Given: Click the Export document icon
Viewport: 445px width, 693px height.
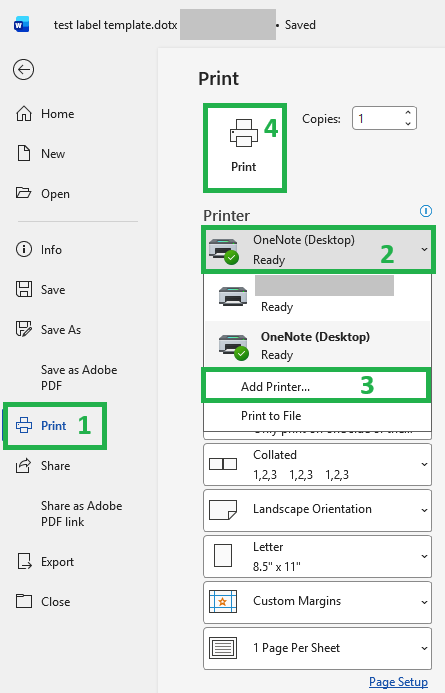Looking at the screenshot, I should (24, 561).
